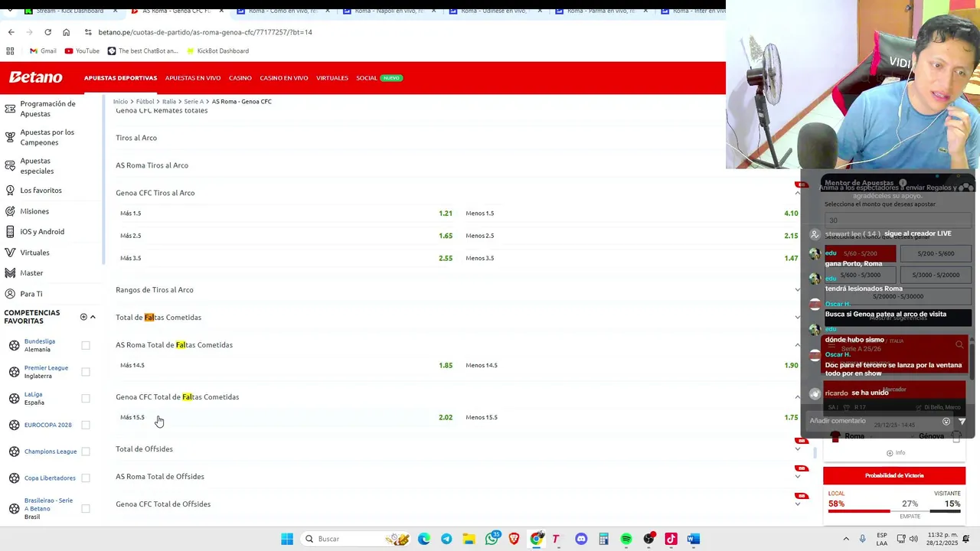Expand Total de Faltas Cometidas market
Image resolution: width=980 pixels, height=551 pixels.
pos(798,318)
